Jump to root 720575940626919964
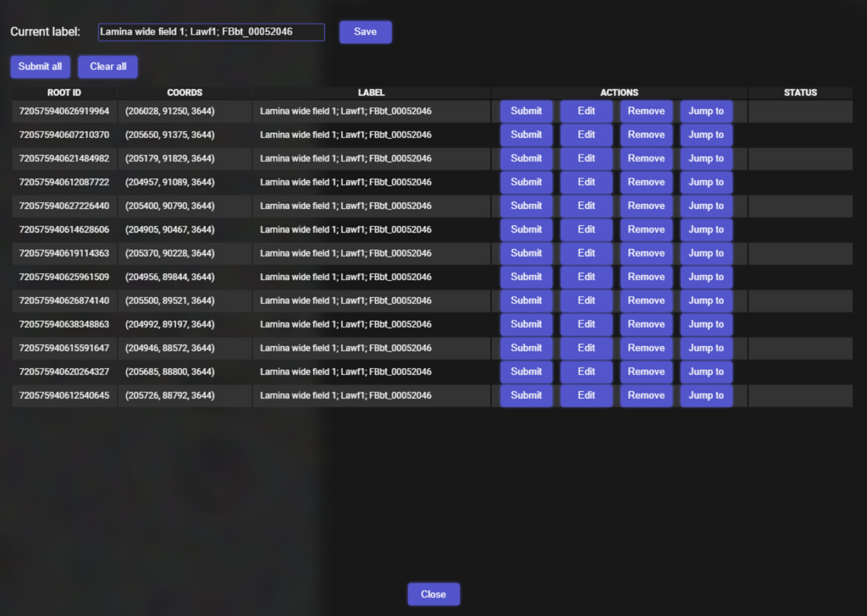The image size is (867, 616). 706,111
